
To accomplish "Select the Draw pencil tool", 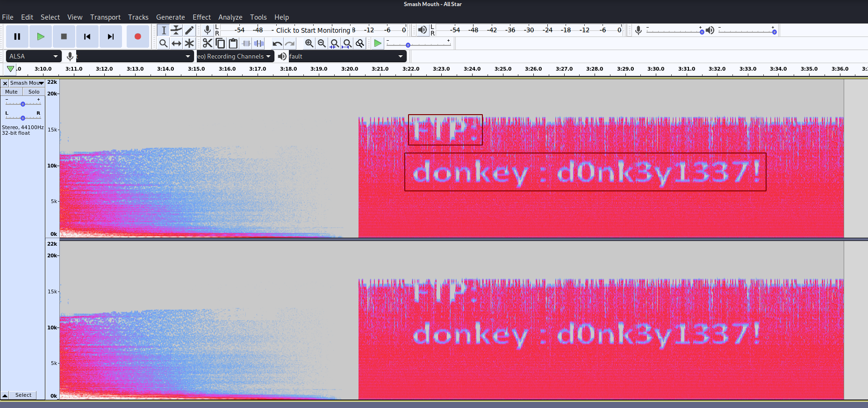I will [x=189, y=30].
